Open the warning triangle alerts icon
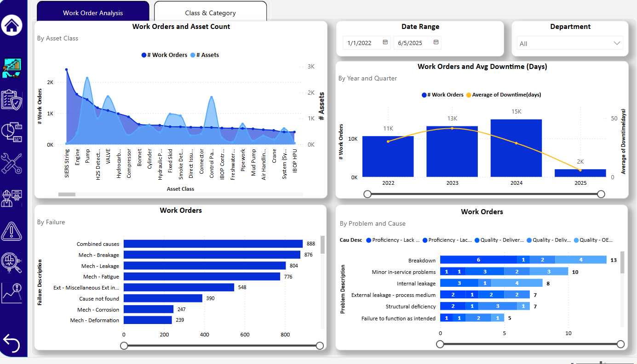This screenshot has height=364, width=637. coord(12,232)
